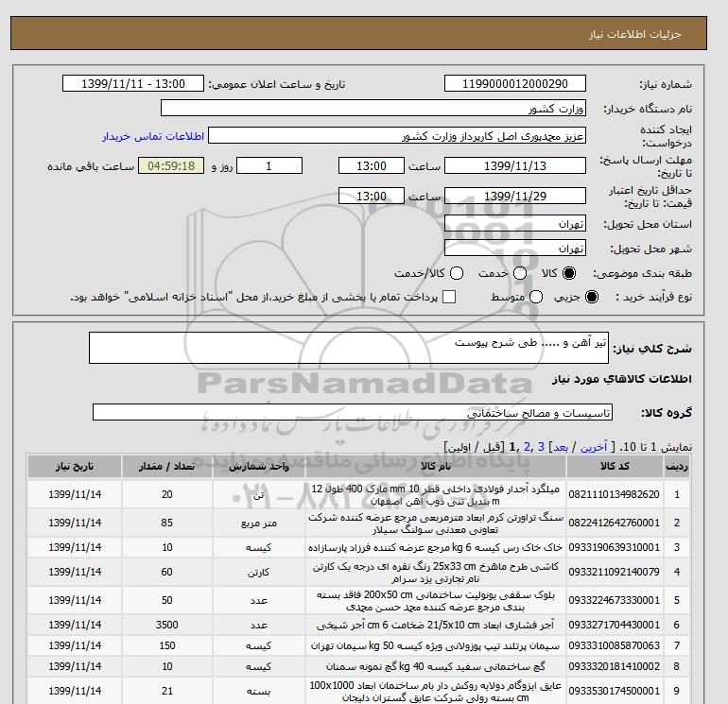Click unit بسته in row 9
The width and height of the screenshot is (728, 704).
(259, 691)
